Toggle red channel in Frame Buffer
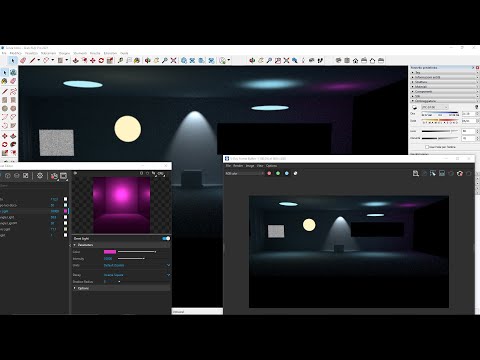The height and width of the screenshot is (360, 480). tap(269, 173)
